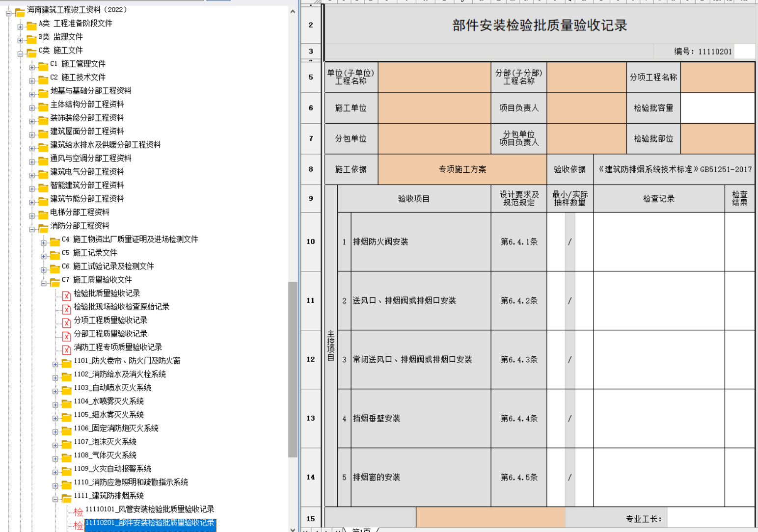This screenshot has width=758, height=532.
Task: Expand the A类 工程准备阶段文件 folder
Action: [x=20, y=27]
